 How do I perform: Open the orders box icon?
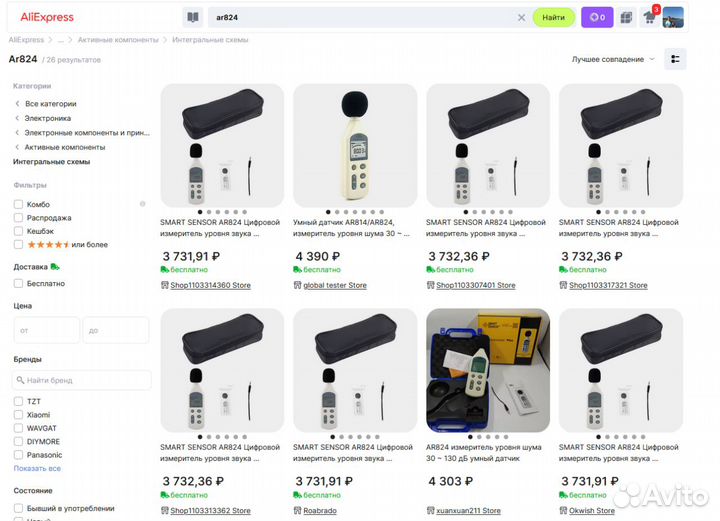[x=626, y=17]
